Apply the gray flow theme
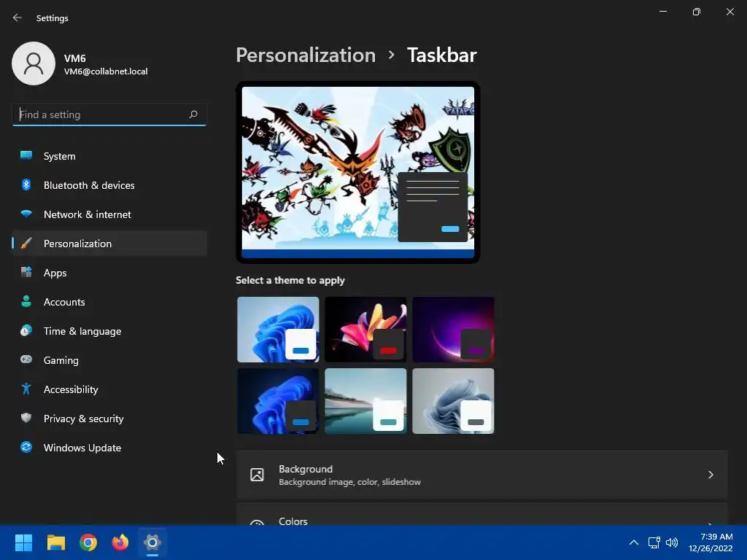747x560 pixels. 453,401
